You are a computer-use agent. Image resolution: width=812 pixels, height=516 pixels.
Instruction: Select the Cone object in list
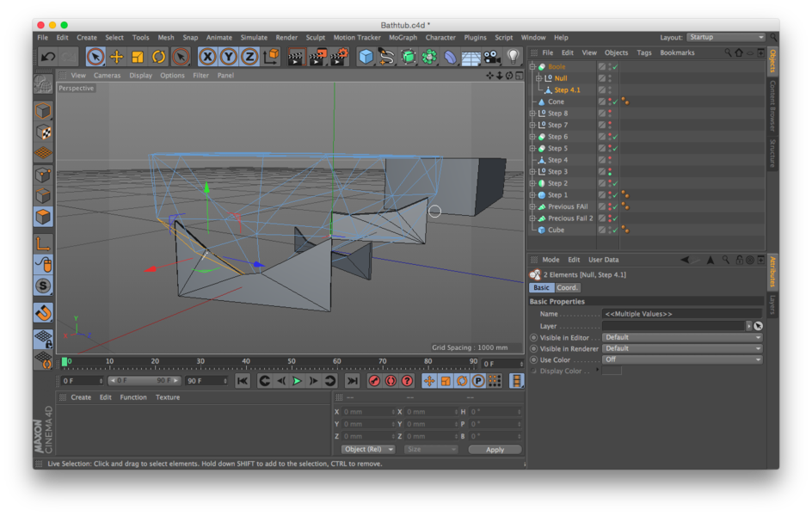coord(556,101)
